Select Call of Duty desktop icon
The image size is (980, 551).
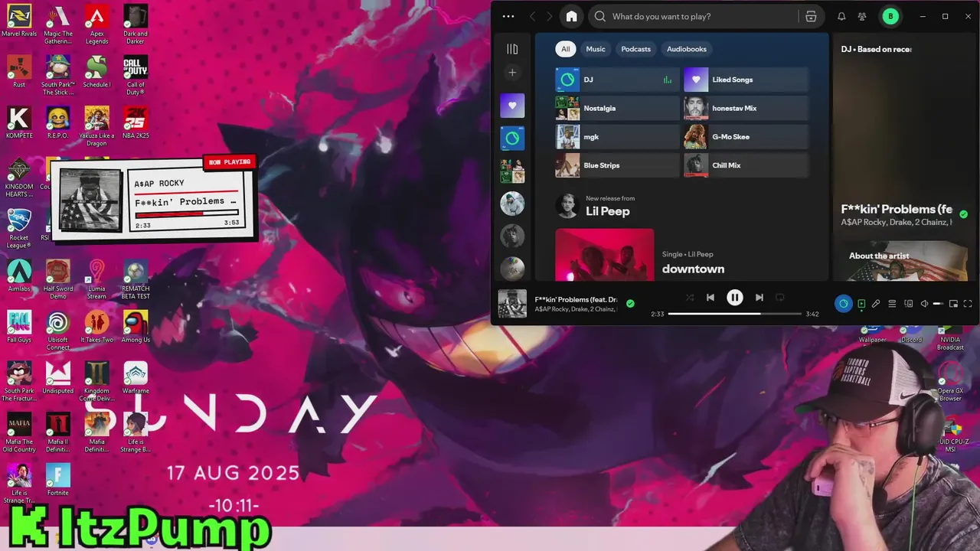click(x=136, y=75)
